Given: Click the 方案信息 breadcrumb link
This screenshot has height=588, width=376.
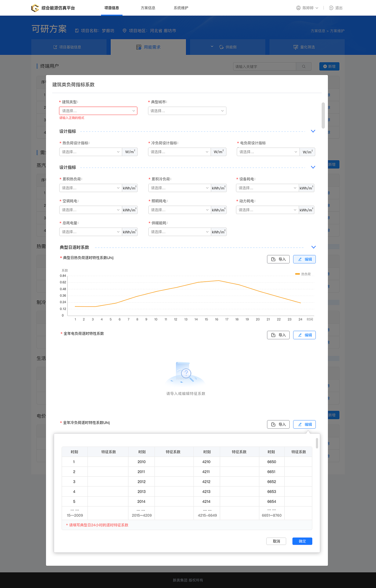Looking at the screenshot, I should (318, 31).
